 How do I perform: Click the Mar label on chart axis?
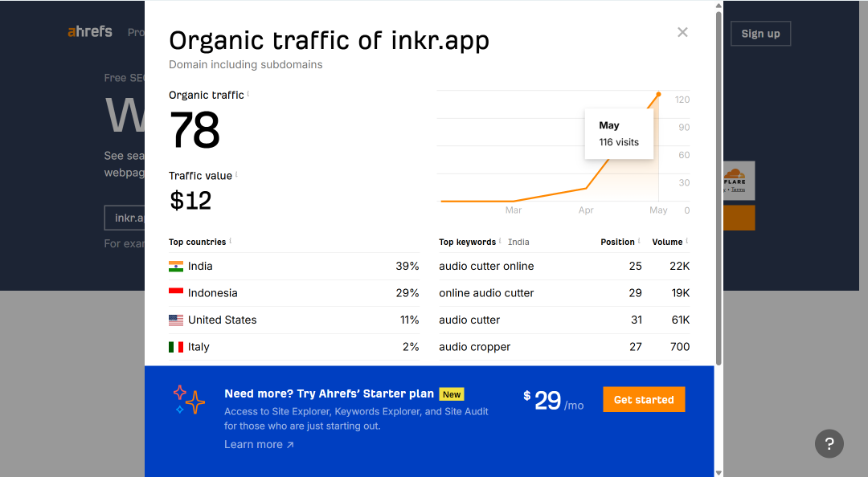tap(513, 210)
